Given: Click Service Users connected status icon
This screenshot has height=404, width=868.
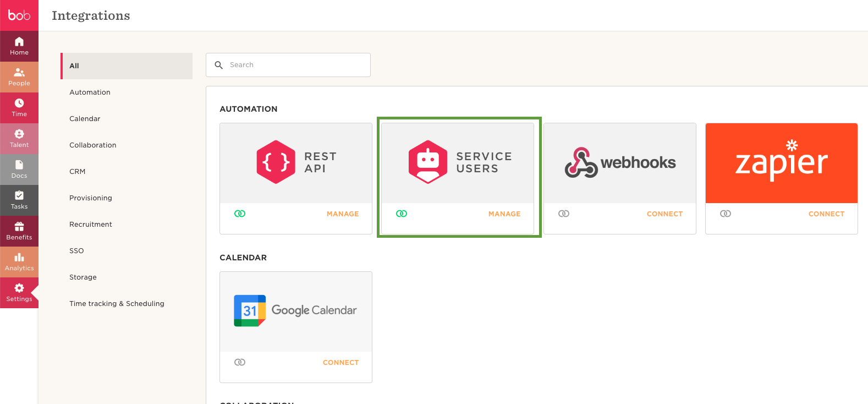Looking at the screenshot, I should tap(402, 214).
